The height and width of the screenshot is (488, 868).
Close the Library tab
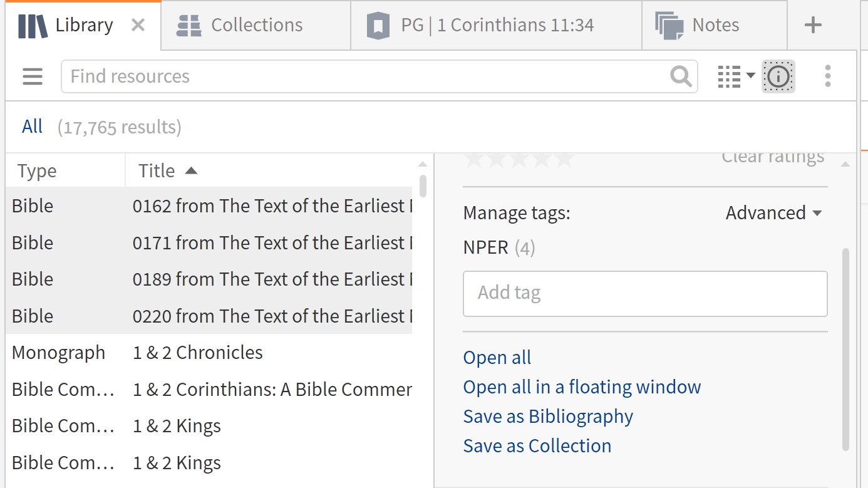click(x=138, y=26)
